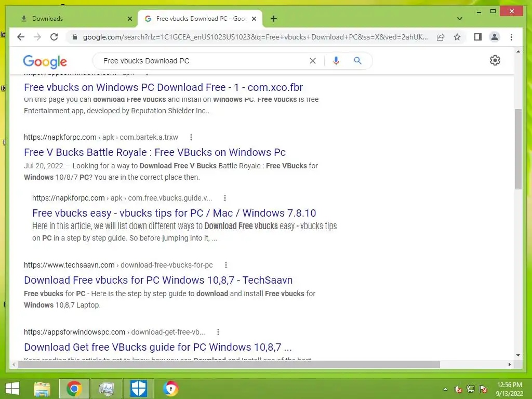The height and width of the screenshot is (399, 532).
Task: Bookmark this tab with the star
Action: 457,37
